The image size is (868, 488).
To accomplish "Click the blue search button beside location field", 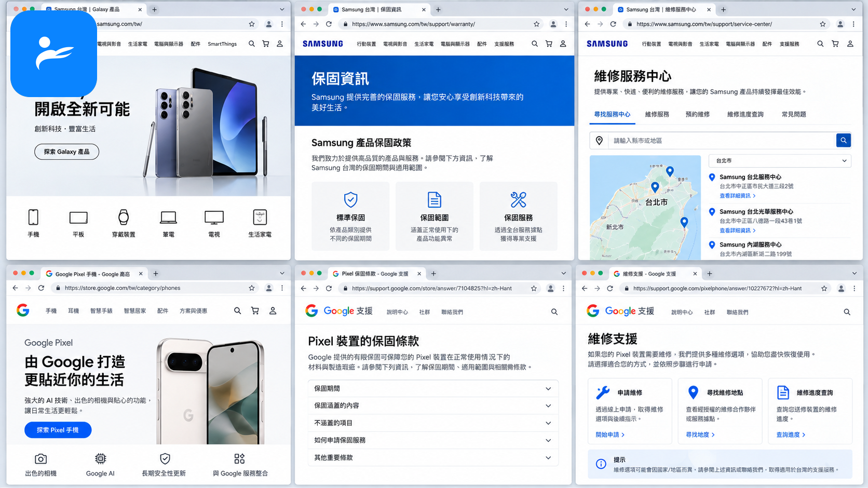I will coord(844,140).
